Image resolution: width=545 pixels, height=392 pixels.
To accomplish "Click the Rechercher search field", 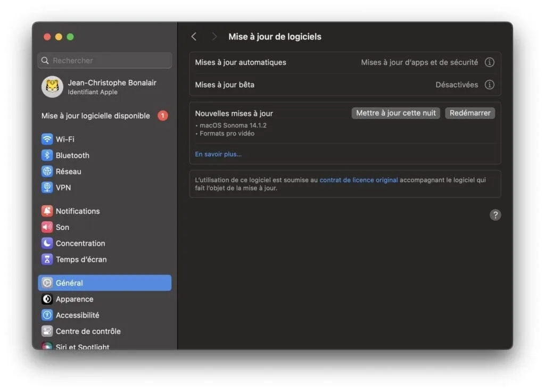I will [x=104, y=60].
